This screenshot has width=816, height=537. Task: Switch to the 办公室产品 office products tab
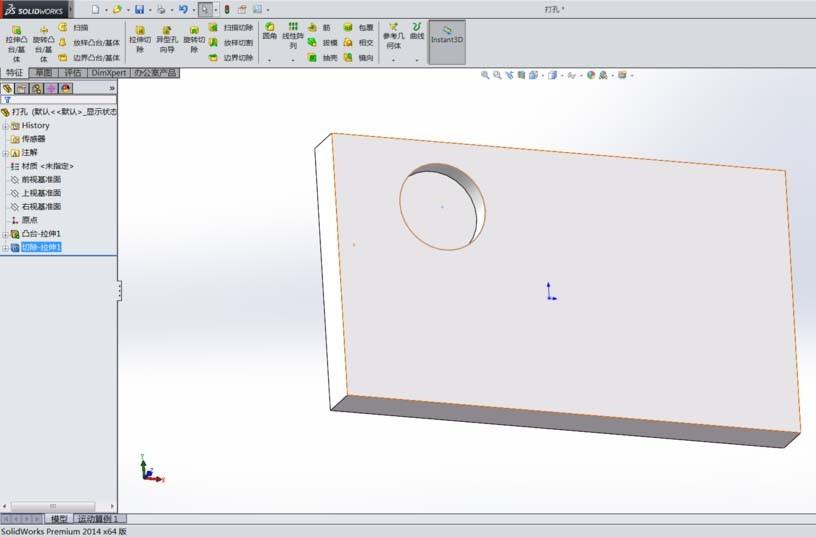155,73
